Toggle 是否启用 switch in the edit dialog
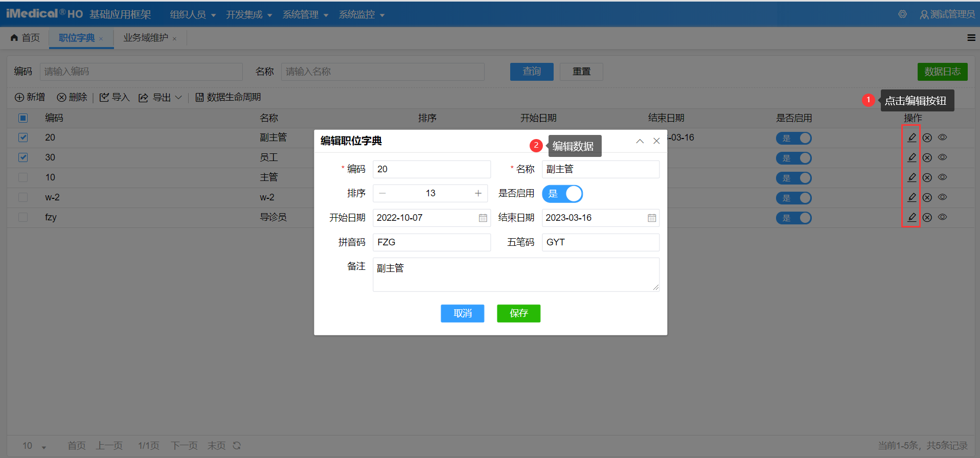 pyautogui.click(x=562, y=194)
